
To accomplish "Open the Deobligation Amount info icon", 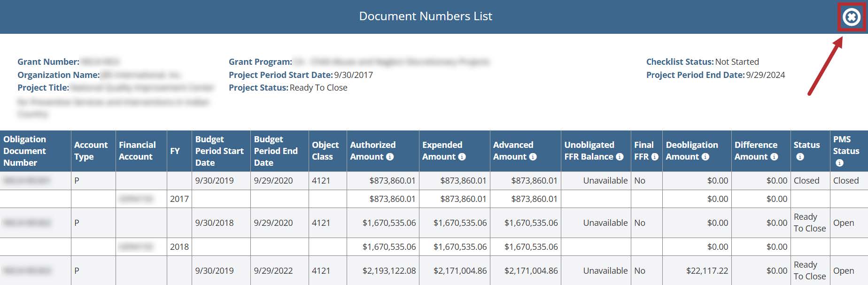I will pos(705,157).
